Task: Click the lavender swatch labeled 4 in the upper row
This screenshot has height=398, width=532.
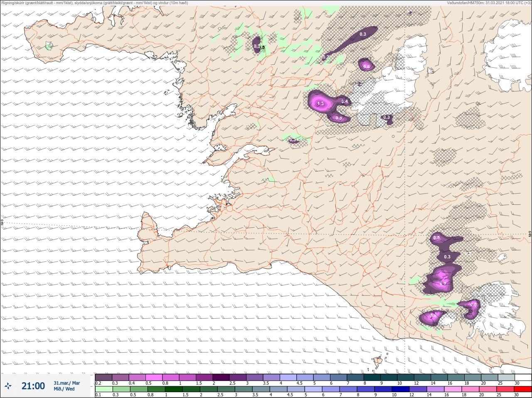Action: tap(289, 377)
